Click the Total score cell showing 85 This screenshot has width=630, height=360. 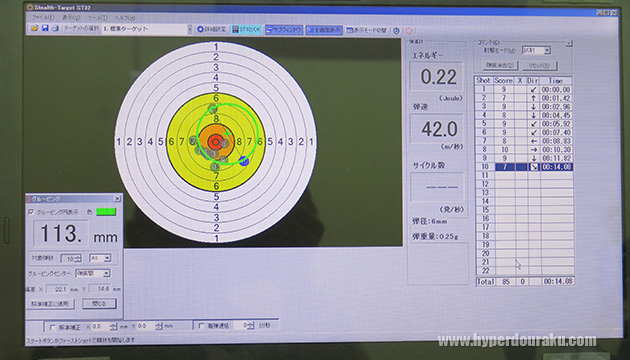pyautogui.click(x=506, y=282)
